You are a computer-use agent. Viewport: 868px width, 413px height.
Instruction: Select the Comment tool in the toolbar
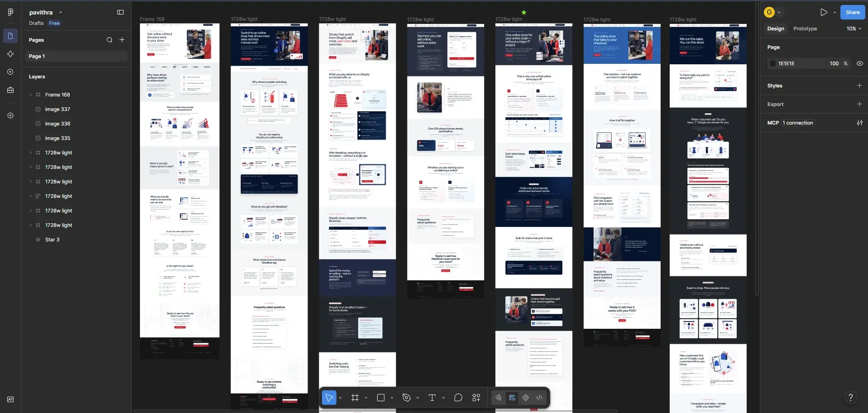[x=458, y=398]
